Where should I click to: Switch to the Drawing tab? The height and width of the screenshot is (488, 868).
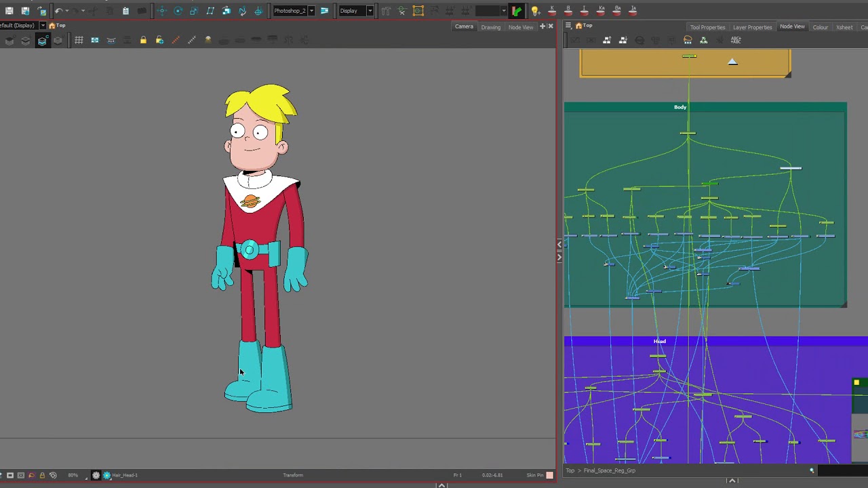(491, 27)
